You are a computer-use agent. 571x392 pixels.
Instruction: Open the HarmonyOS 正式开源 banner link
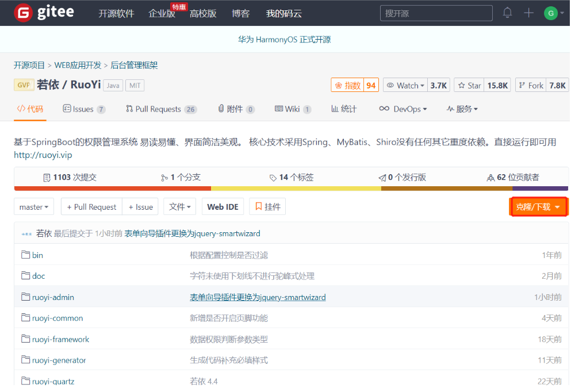point(285,39)
